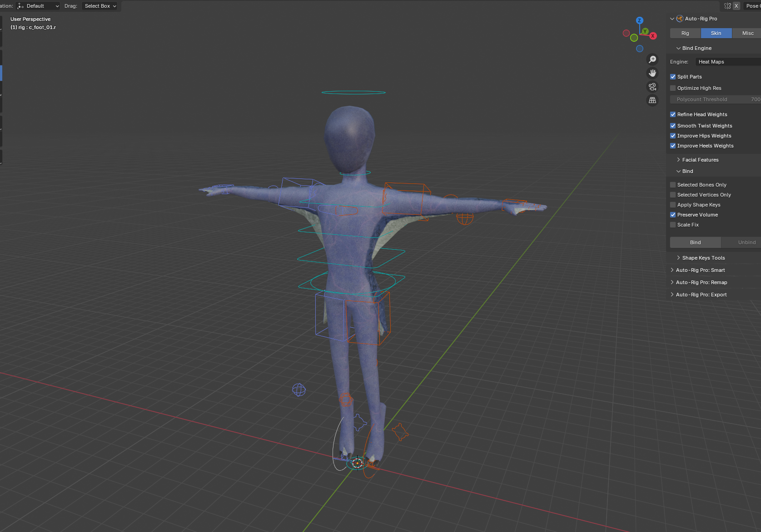Select the blue sphere pole controller near the knee

point(299,390)
